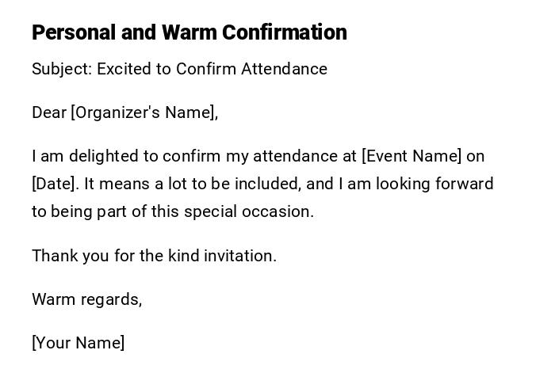Click the "Warm regards," closing line
The image size is (555, 392).
pos(86,299)
